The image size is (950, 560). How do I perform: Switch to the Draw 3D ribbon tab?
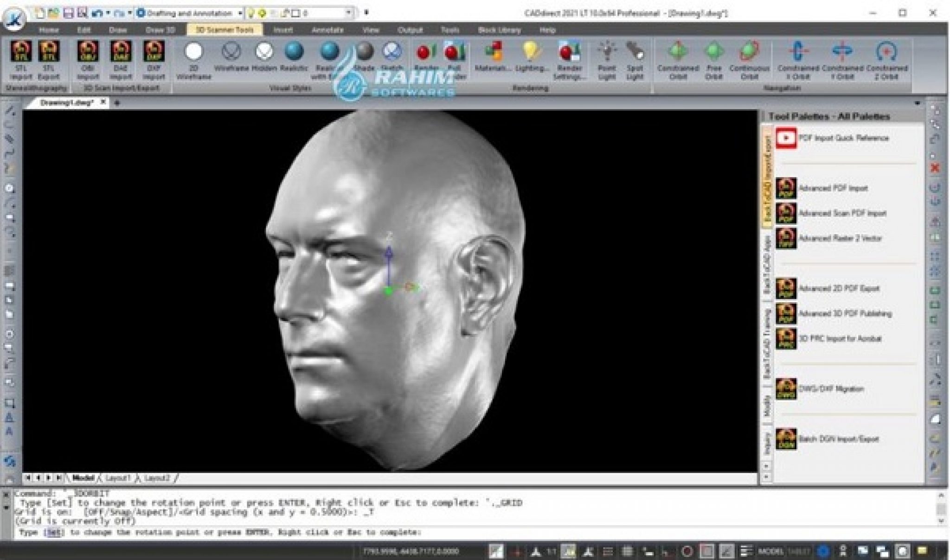click(160, 30)
